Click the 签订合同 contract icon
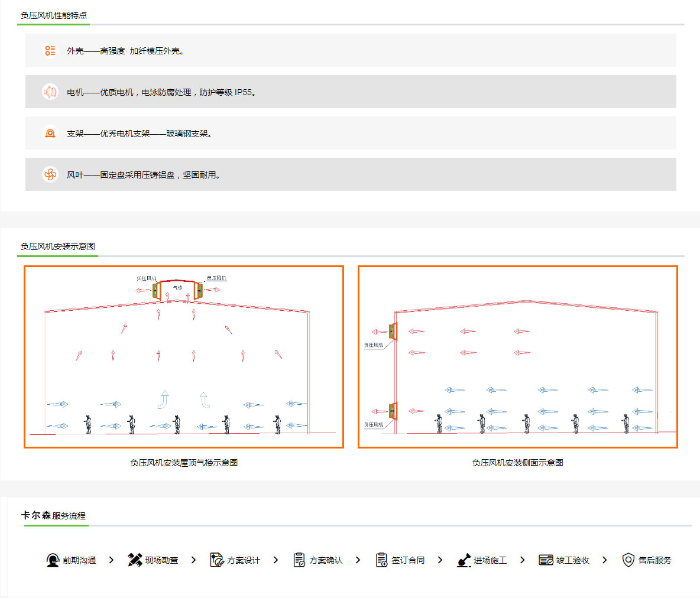This screenshot has height=598, width=700. pyautogui.click(x=381, y=560)
